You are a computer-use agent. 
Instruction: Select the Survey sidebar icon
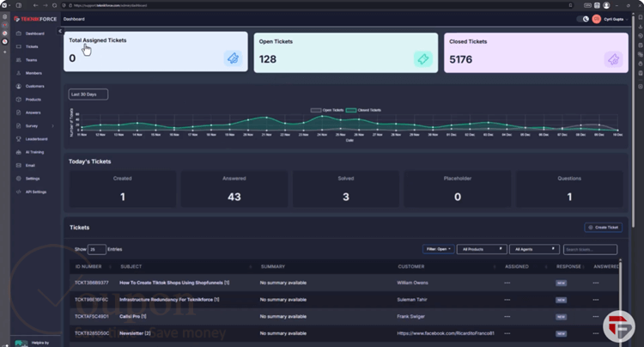point(19,125)
